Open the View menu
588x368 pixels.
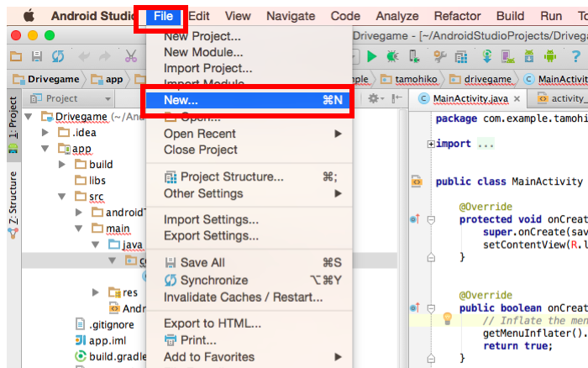(x=238, y=16)
